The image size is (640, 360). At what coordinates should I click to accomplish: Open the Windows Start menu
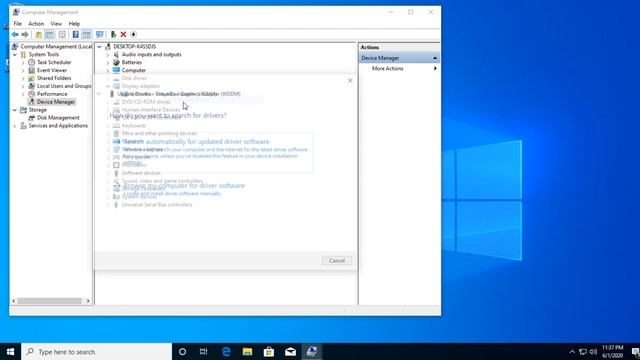11,351
